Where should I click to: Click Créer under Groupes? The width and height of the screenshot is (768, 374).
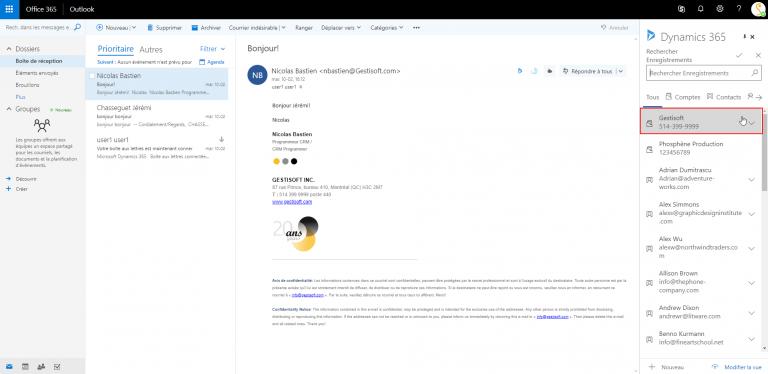tap(22, 189)
